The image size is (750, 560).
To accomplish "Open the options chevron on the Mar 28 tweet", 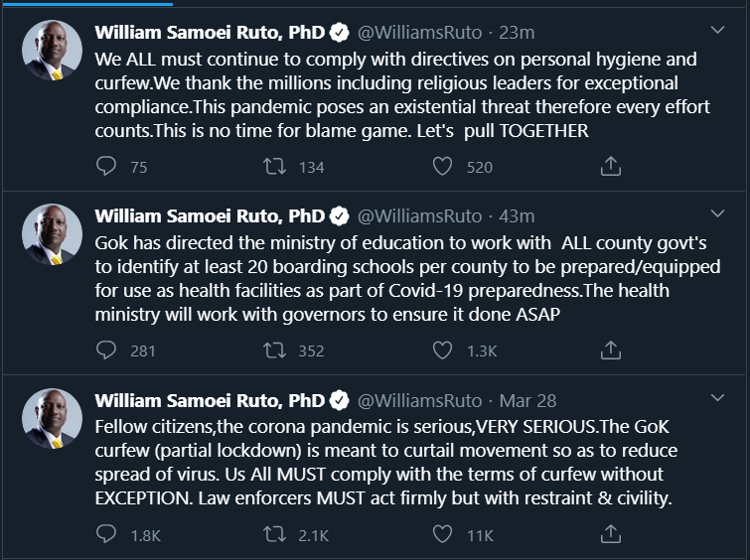I will point(718,399).
